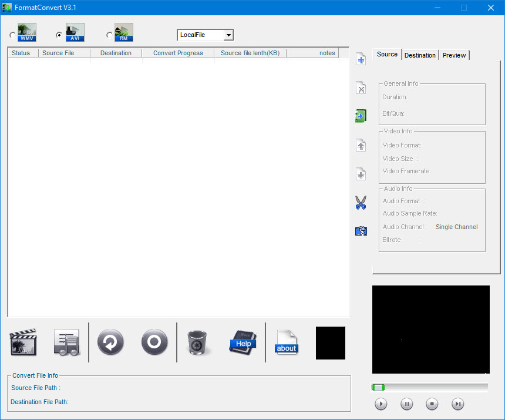Select the RM format radio button
This screenshot has width=505, height=420.
click(109, 35)
